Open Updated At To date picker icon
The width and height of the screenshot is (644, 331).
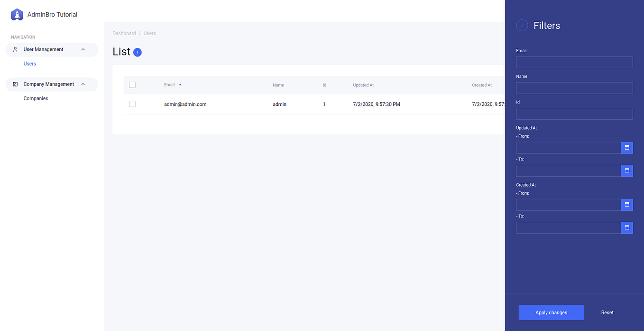tap(627, 170)
